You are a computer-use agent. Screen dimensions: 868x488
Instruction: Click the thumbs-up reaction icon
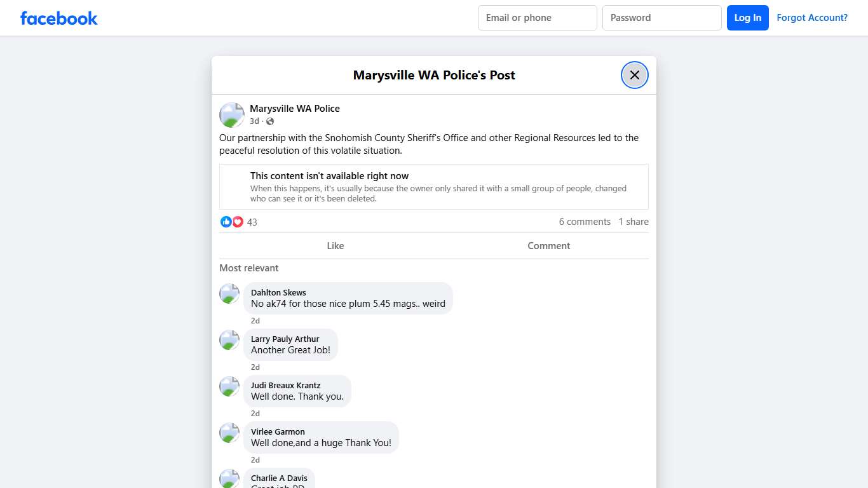pos(226,221)
